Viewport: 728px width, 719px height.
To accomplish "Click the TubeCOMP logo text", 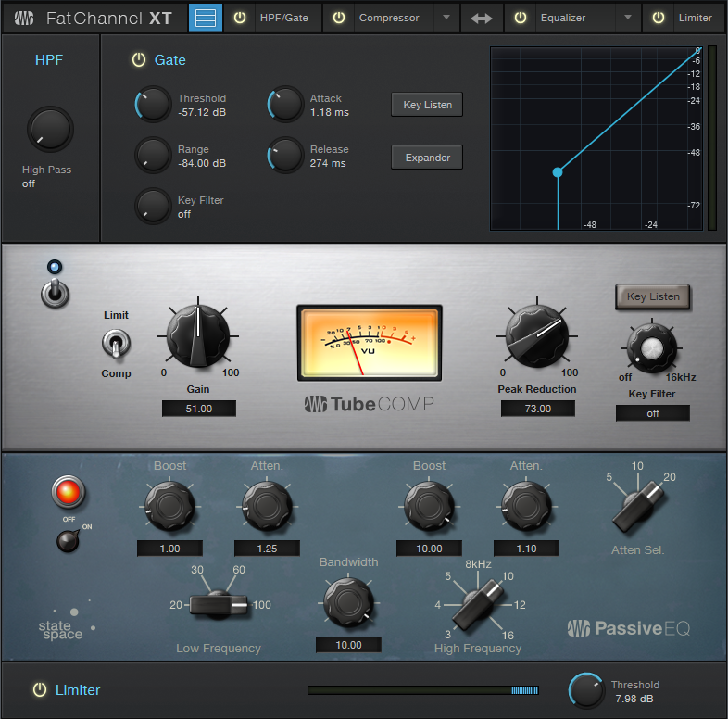I will [x=370, y=404].
